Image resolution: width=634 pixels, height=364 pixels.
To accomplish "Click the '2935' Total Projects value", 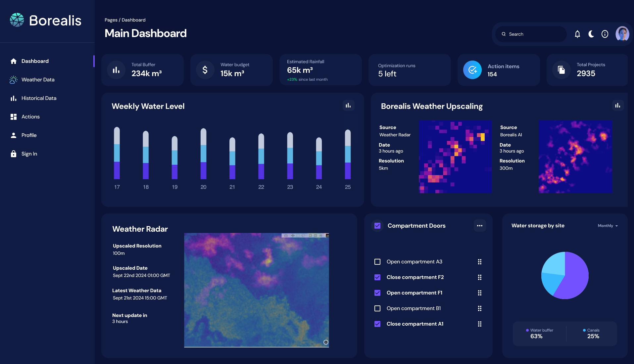I will 586,73.
